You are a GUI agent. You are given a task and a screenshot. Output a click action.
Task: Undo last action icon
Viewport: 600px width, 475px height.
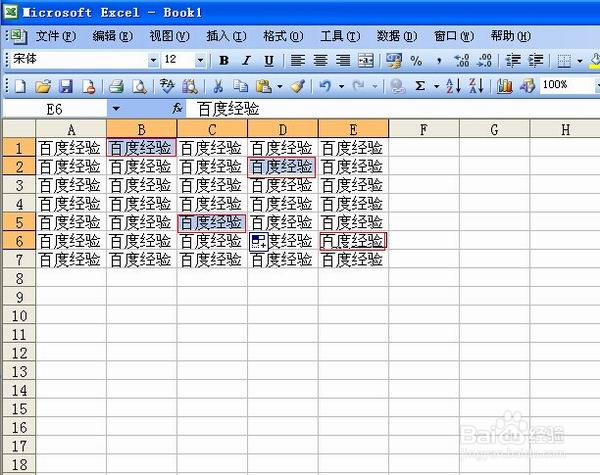point(325,86)
